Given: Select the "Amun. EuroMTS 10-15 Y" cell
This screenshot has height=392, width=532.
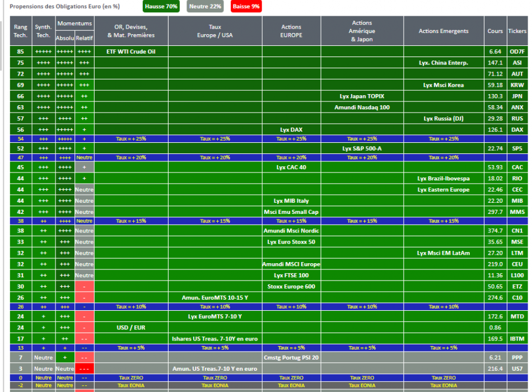Looking at the screenshot, I should click(x=215, y=298).
